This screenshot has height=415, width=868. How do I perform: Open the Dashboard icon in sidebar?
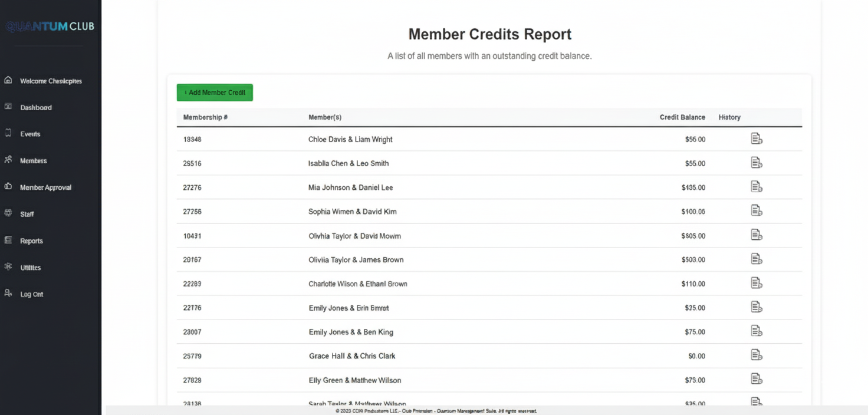(8, 107)
